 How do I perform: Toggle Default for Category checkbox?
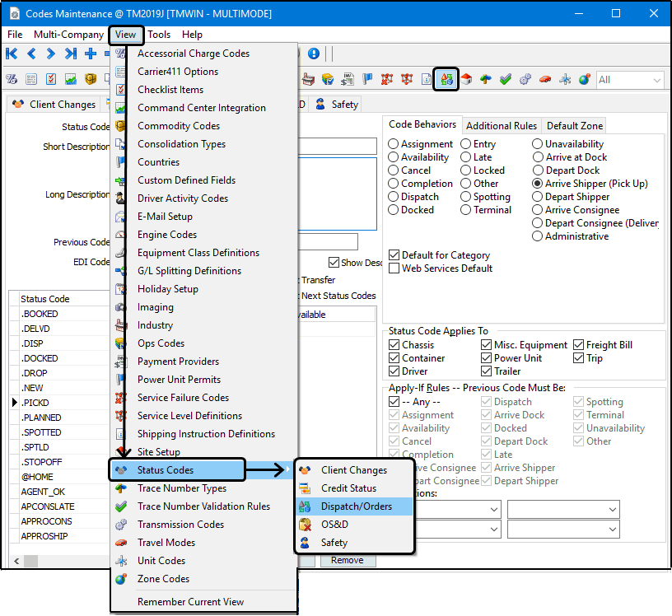(394, 255)
